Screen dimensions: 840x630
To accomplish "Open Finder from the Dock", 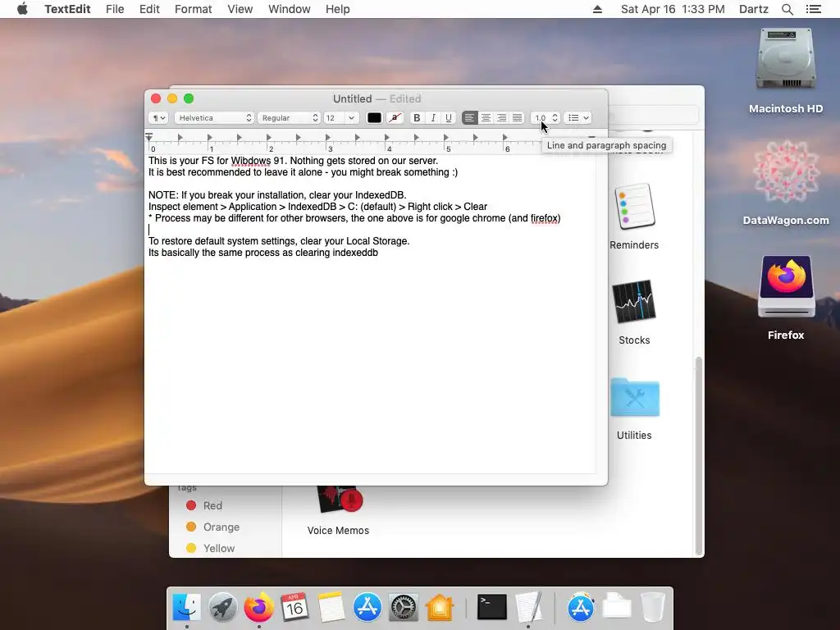I will point(187,608).
